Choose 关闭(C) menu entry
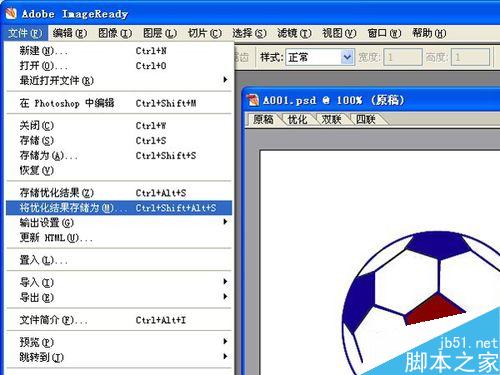Screen dimensions: 500x375 pos(119,126)
